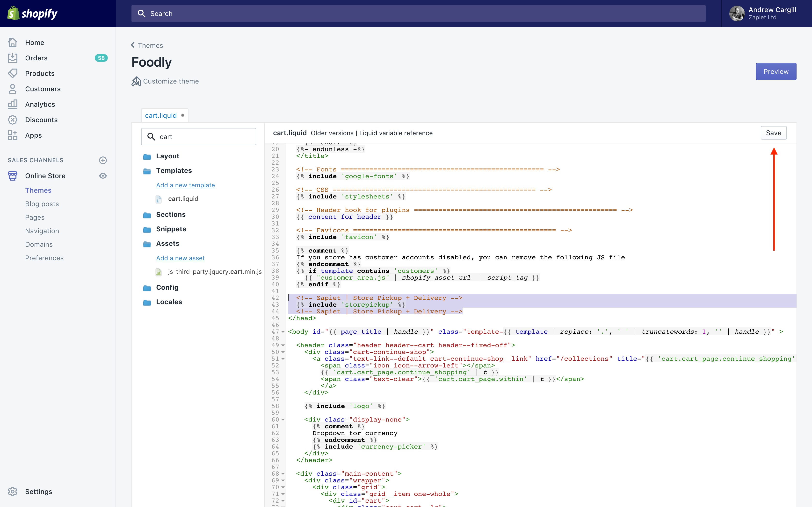The image size is (812, 507).
Task: Open the Older versions link
Action: [x=332, y=133]
